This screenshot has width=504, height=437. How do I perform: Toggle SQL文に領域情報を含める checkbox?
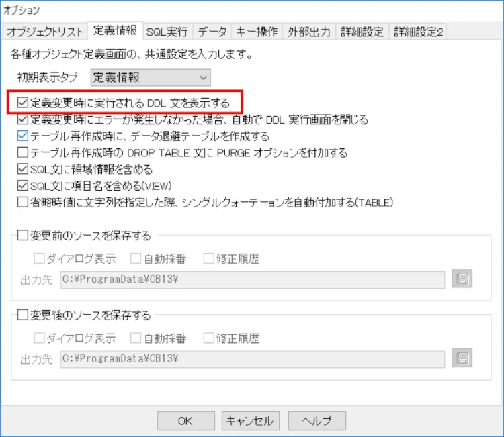[x=23, y=169]
